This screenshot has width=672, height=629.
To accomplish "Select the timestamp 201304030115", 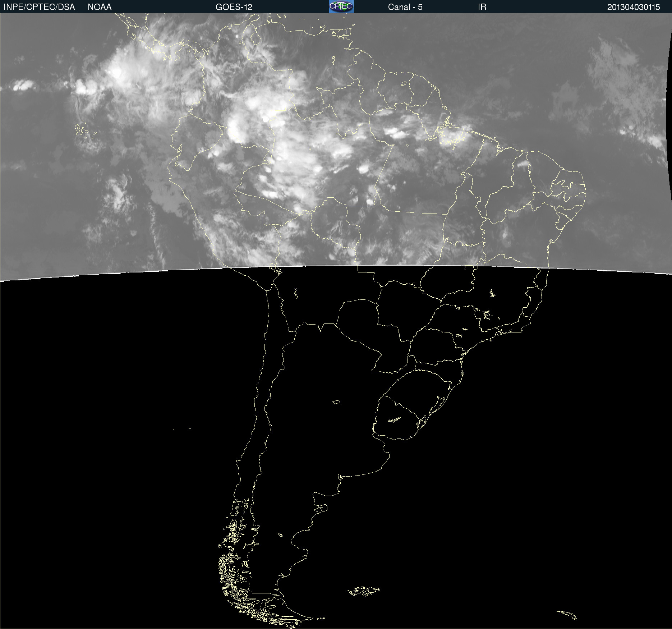I will click(634, 7).
